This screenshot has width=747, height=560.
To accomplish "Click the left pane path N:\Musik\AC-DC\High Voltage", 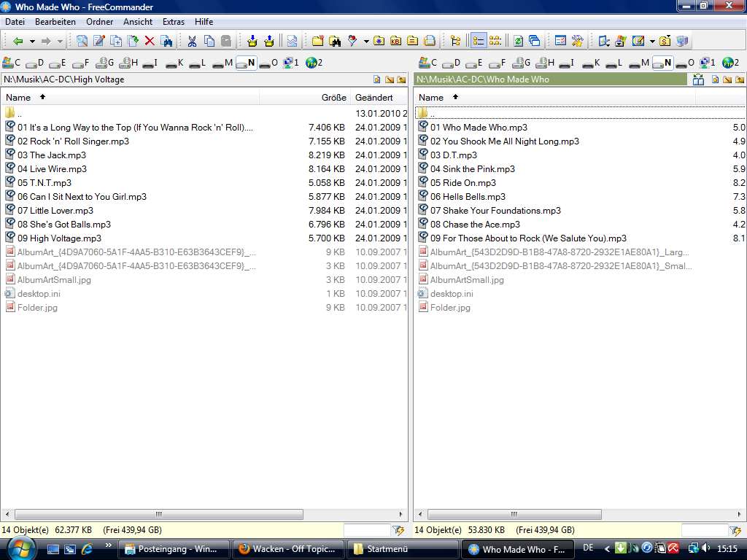I will [64, 79].
